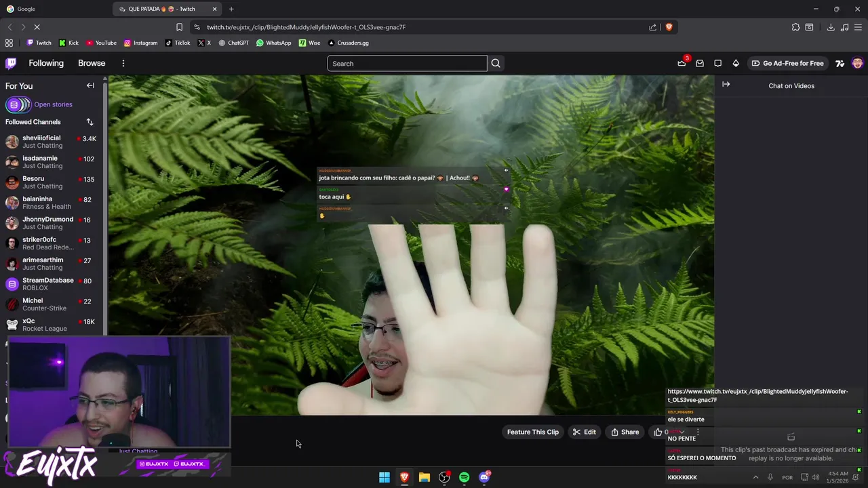Open isadanamie channel in sidebar

coord(52,162)
